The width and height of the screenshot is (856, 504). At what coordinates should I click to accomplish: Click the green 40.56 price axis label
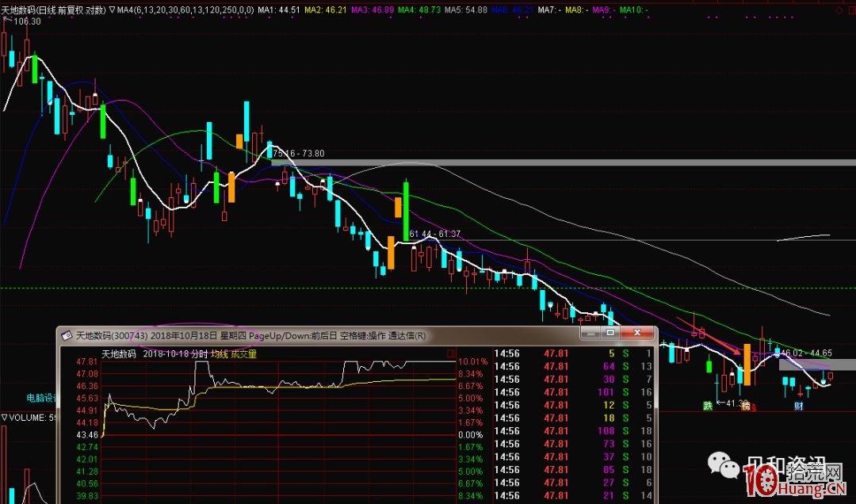click(x=87, y=484)
